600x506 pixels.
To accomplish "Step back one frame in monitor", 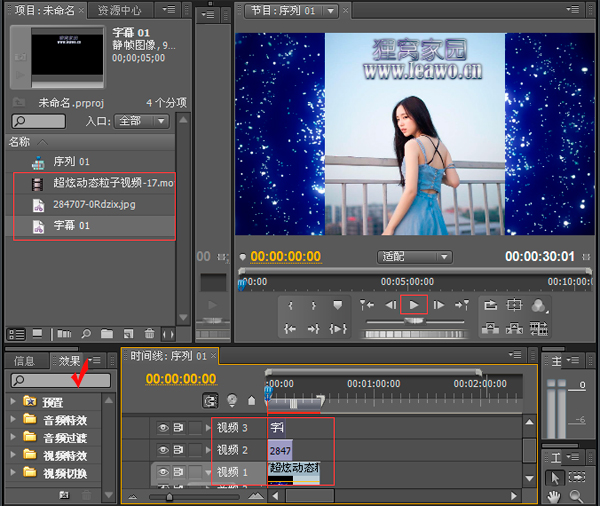I will (390, 305).
